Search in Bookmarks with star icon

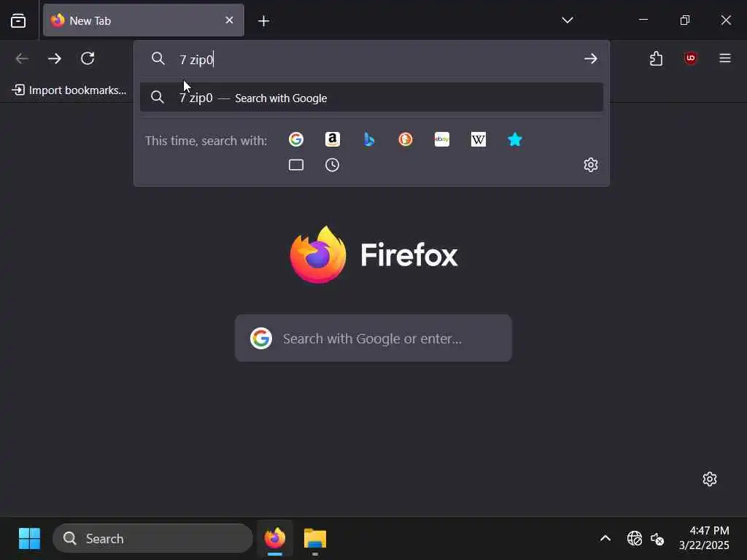point(515,139)
